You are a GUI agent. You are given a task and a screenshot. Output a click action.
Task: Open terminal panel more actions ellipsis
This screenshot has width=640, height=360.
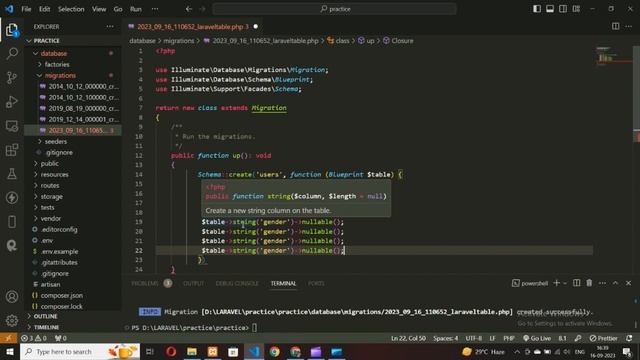click(x=602, y=283)
